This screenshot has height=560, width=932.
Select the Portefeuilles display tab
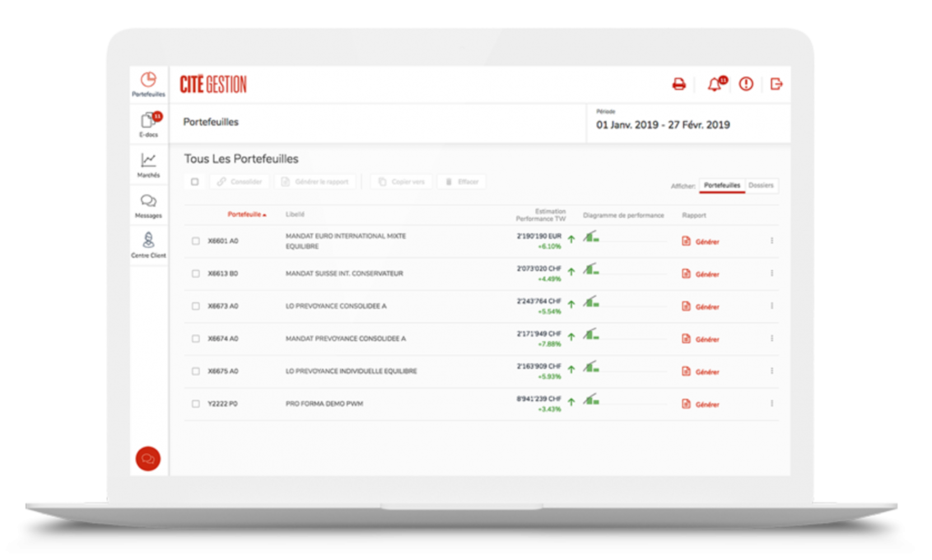[x=722, y=185]
